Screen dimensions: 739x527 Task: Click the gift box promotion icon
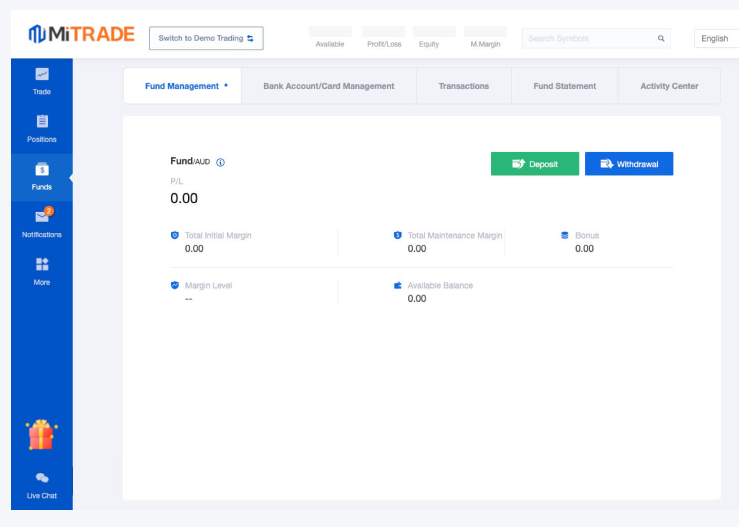pos(41,435)
